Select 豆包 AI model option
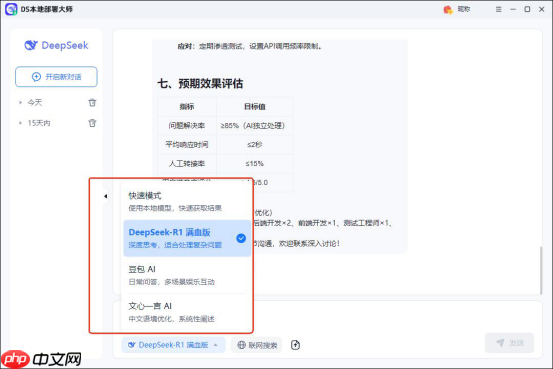 click(187, 275)
